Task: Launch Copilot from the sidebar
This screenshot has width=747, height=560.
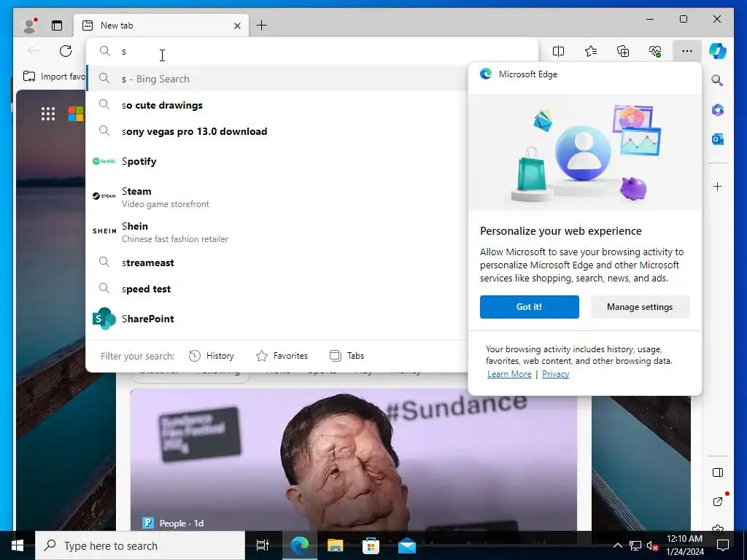Action: coord(718,51)
